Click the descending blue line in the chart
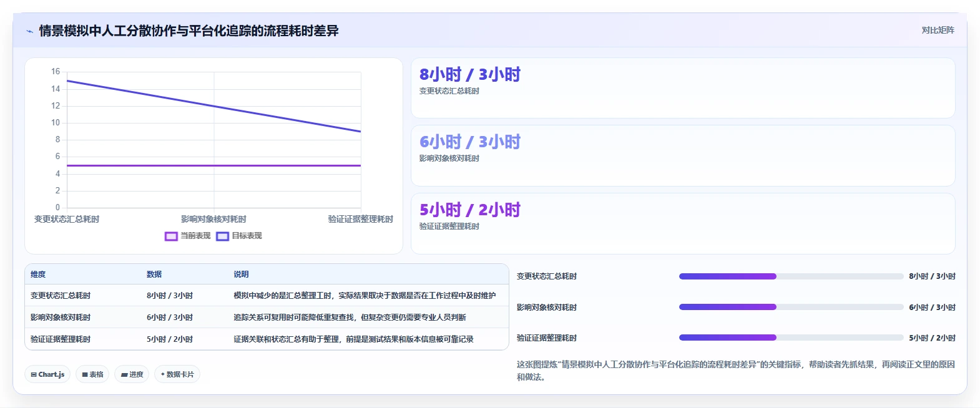This screenshot has width=980, height=408. click(x=213, y=106)
